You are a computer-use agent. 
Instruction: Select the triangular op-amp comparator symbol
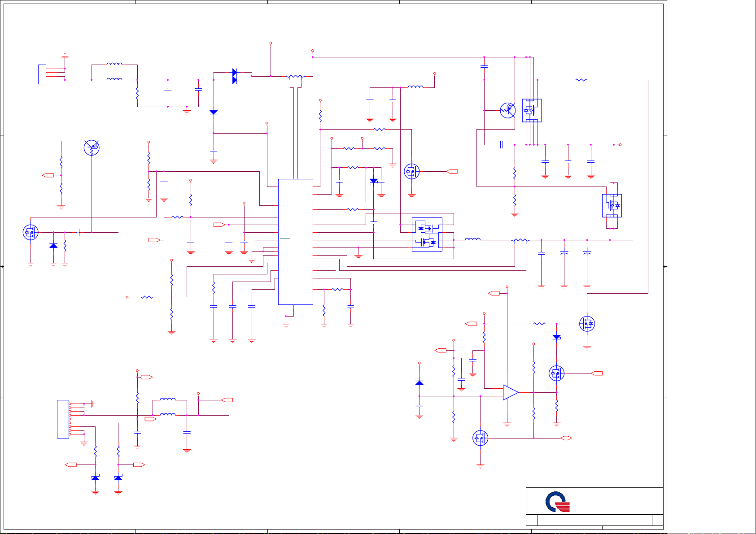click(x=511, y=392)
